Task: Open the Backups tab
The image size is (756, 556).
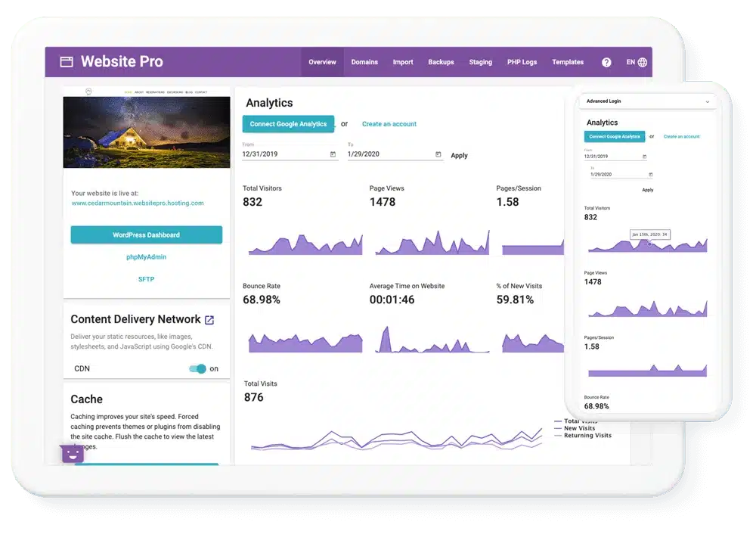Action: click(x=441, y=62)
